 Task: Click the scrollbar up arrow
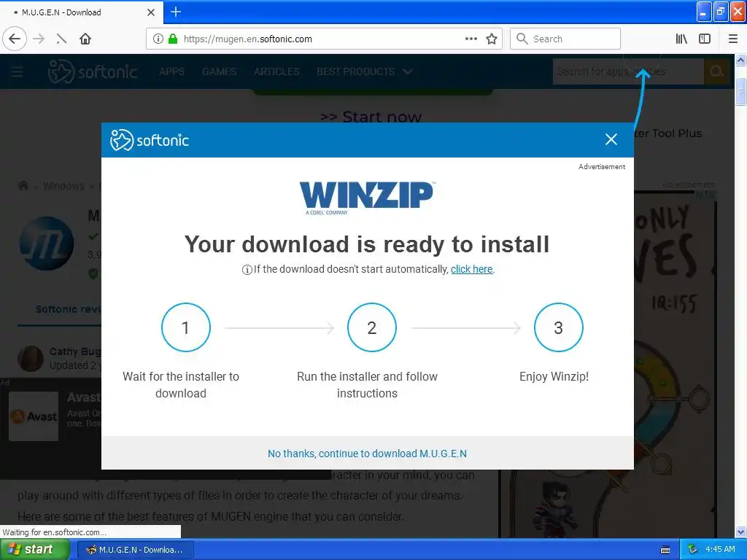click(740, 60)
